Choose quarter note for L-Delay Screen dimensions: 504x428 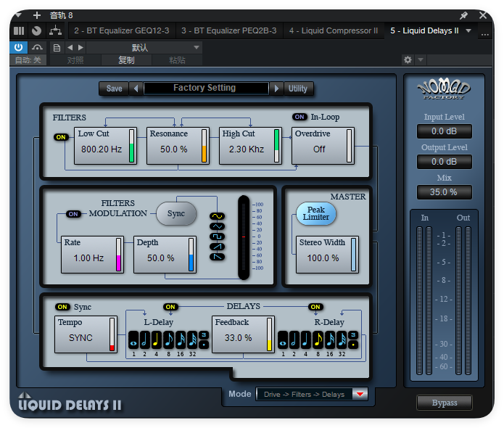[x=157, y=340]
